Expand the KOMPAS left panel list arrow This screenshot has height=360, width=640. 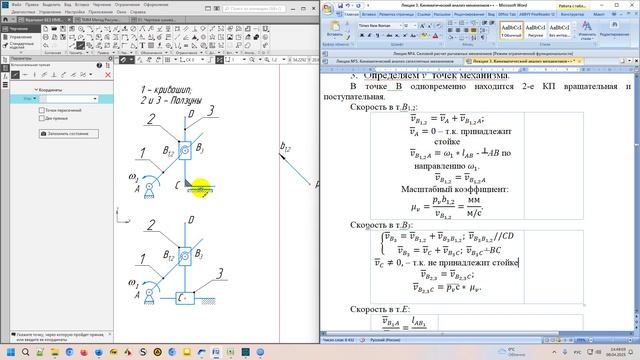point(20,52)
